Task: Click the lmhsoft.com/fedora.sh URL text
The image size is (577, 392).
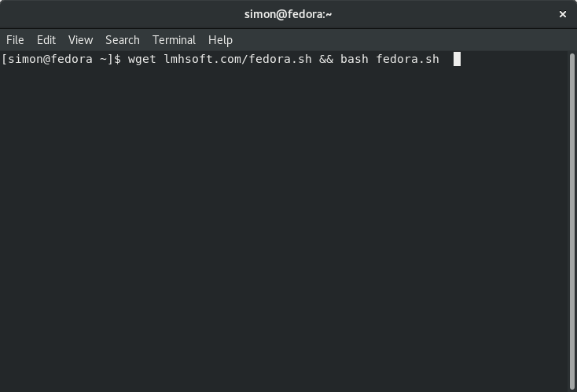Action: click(237, 59)
